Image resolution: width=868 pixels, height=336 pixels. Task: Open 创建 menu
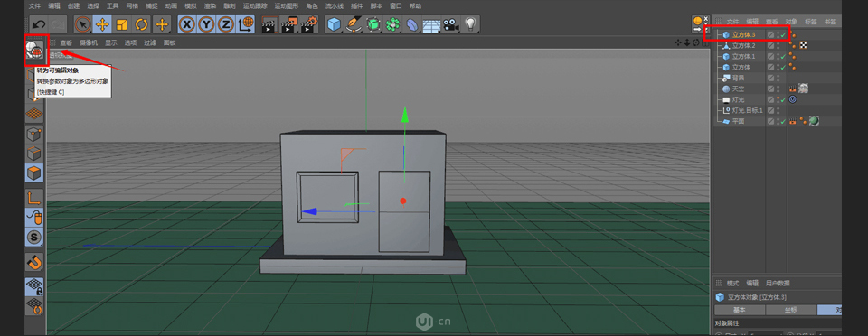(73, 6)
